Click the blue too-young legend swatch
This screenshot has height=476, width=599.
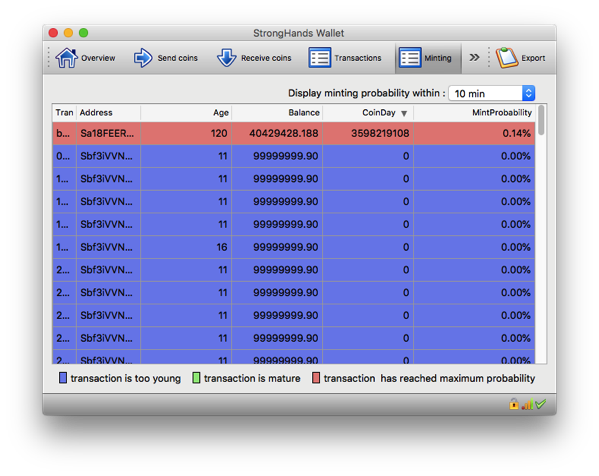[x=63, y=378]
